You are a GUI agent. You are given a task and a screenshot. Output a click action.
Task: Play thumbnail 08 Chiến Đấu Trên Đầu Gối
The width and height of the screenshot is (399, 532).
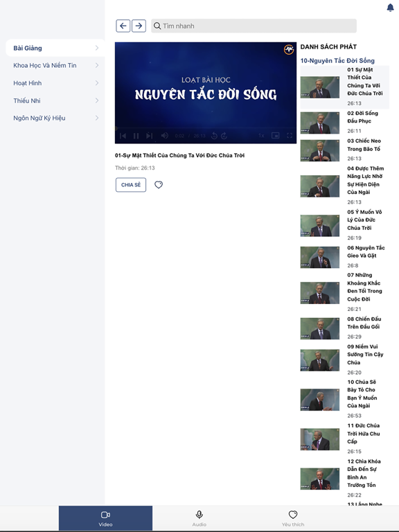point(319,328)
